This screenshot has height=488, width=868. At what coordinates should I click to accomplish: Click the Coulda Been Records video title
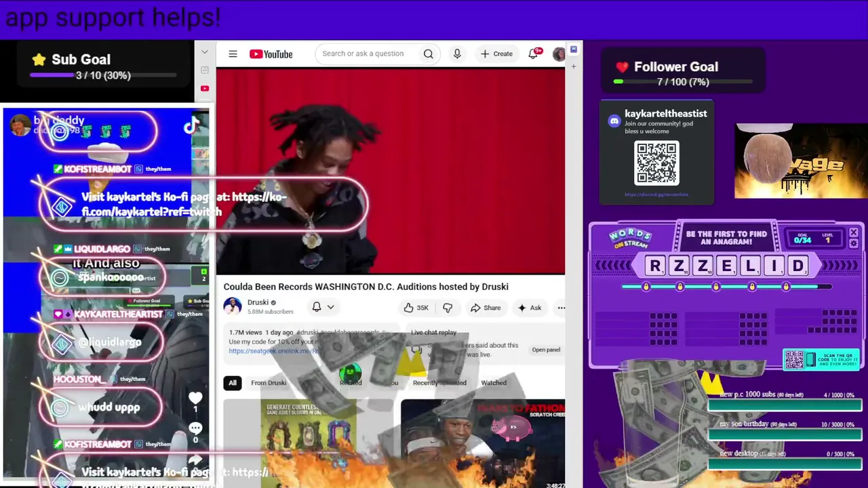(x=366, y=287)
